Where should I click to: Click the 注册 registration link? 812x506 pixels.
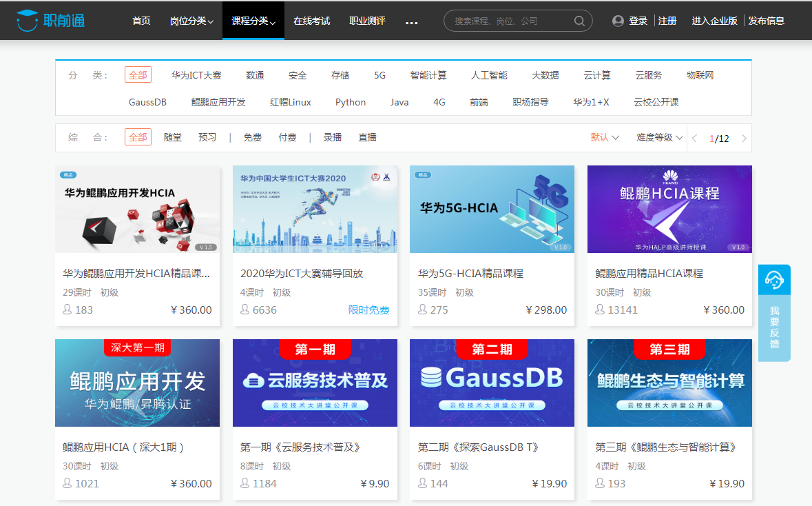click(667, 21)
